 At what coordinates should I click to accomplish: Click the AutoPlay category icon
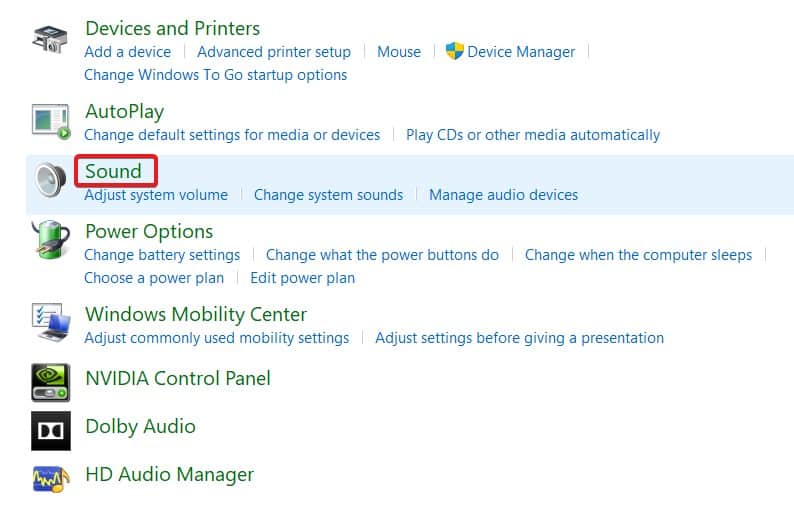tap(51, 121)
